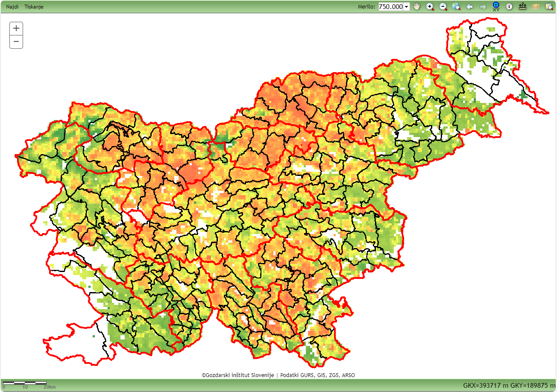Viewport: 557px width, 392px height.
Task: Click the 20km scale bar
Action: pos(25,383)
